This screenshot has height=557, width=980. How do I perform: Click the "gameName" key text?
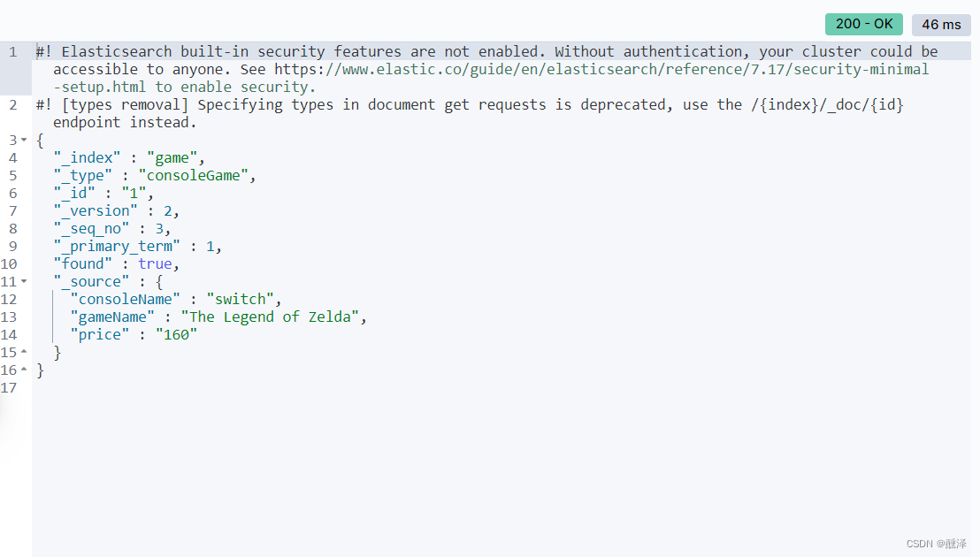[x=112, y=317]
